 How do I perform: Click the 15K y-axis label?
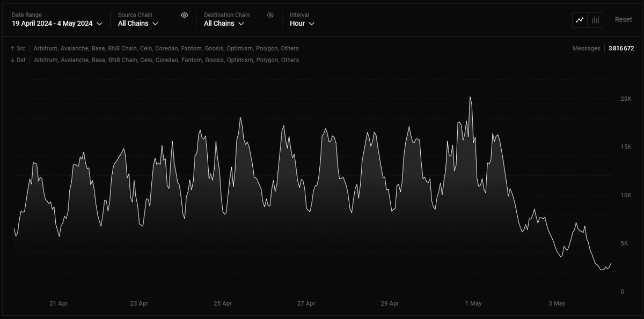[626, 147]
